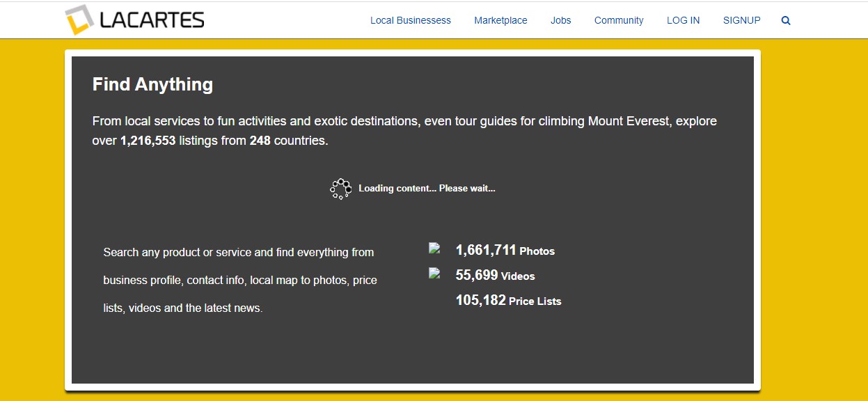Click the "Search any product or service" paragraph
Image resolution: width=868 pixels, height=401 pixels.
239,280
